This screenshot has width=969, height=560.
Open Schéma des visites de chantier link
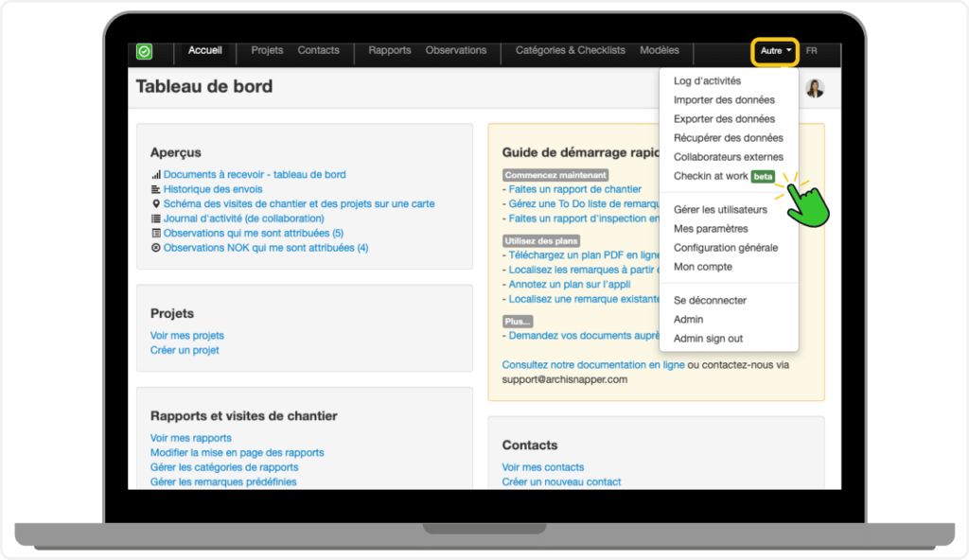[x=298, y=204]
